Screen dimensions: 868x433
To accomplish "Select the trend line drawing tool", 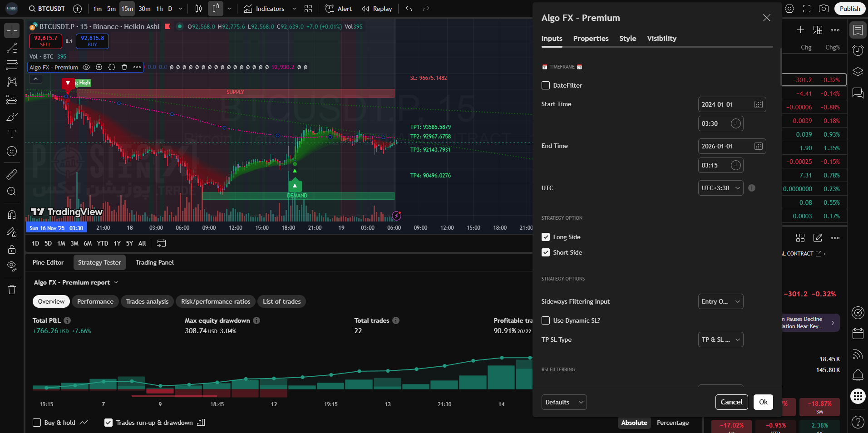I will pos(12,48).
